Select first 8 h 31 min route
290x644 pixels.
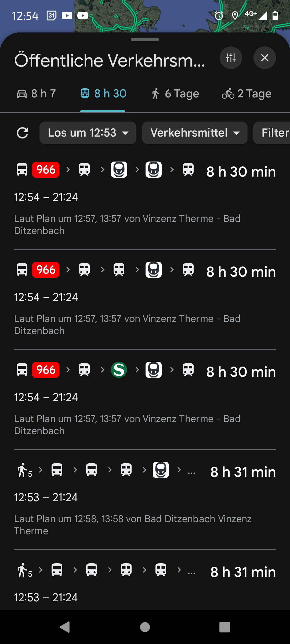coord(145,499)
